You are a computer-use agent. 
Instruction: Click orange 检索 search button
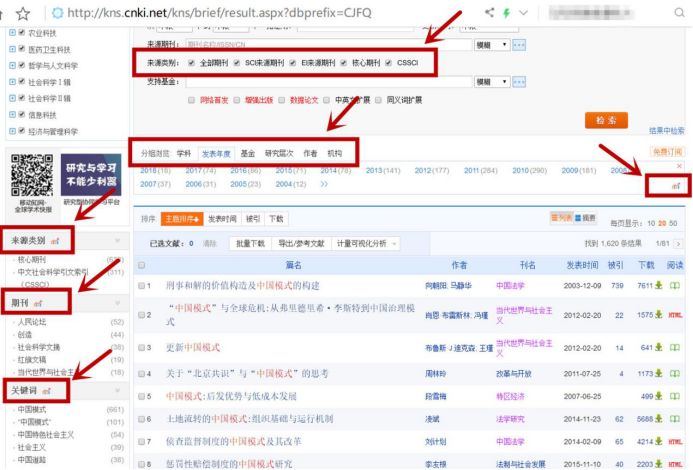(x=606, y=120)
